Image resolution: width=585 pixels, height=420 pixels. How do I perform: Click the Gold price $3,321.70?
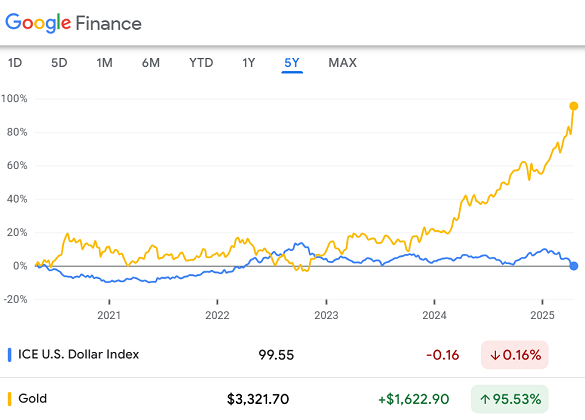(258, 399)
